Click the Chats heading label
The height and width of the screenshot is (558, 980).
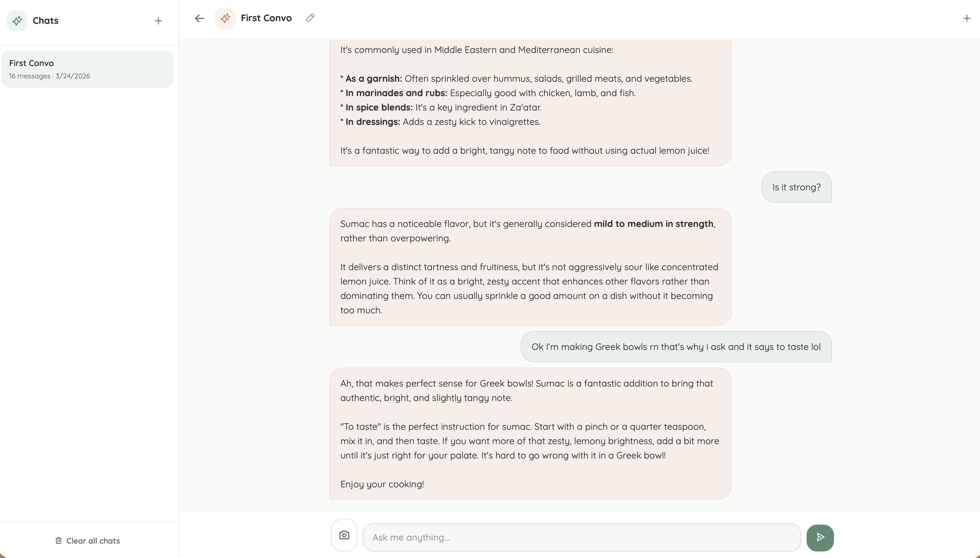(x=45, y=21)
